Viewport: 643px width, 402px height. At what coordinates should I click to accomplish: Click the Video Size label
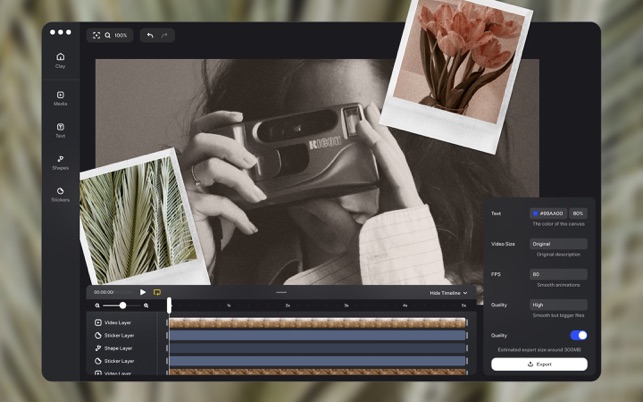(503, 244)
